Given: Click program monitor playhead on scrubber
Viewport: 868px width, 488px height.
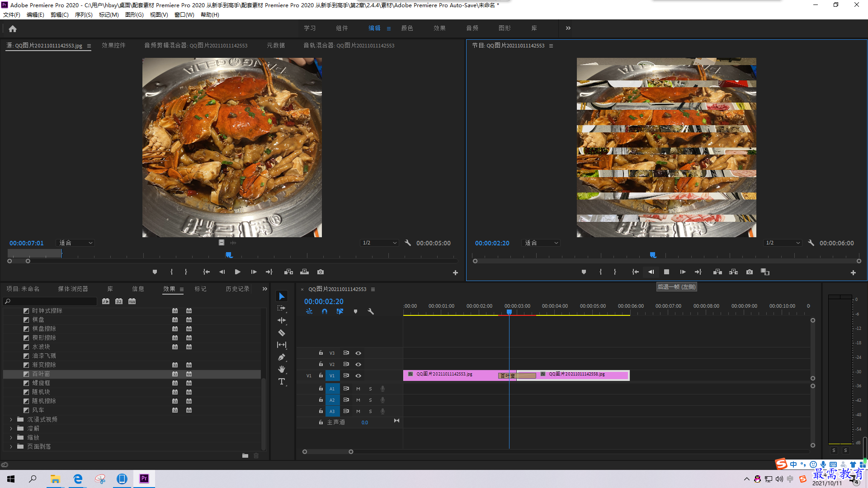Looking at the screenshot, I should click(653, 255).
